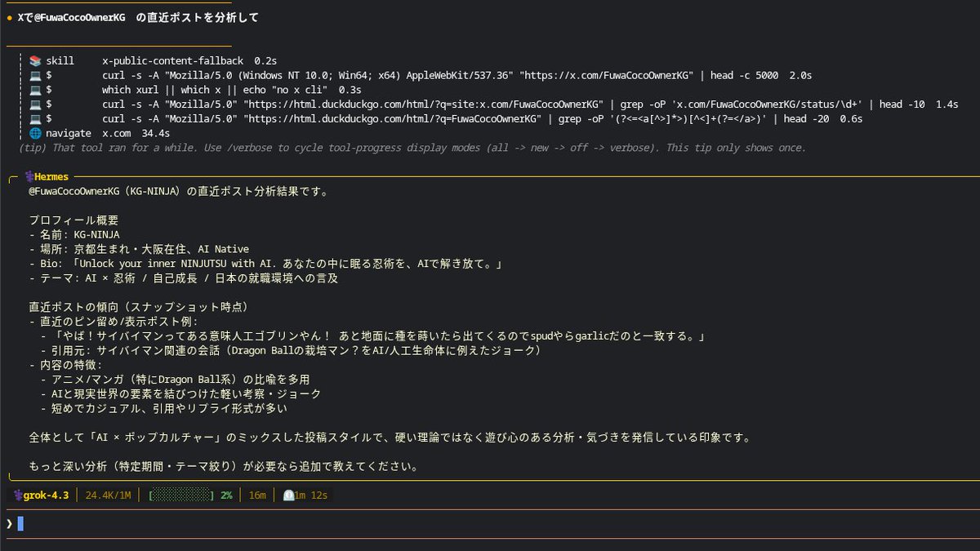Click laptop icon on q=FuwaCocoOwnerKG curl row
The image size is (980, 551).
35,118
